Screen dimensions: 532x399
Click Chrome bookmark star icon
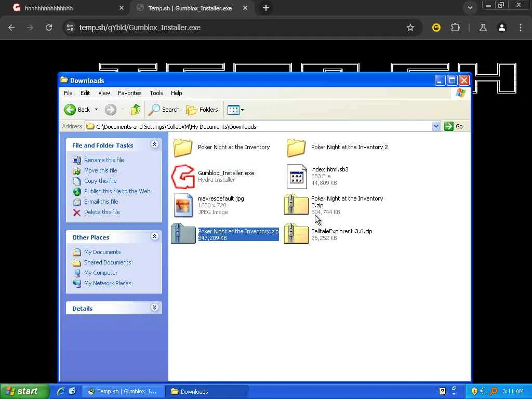point(410,28)
